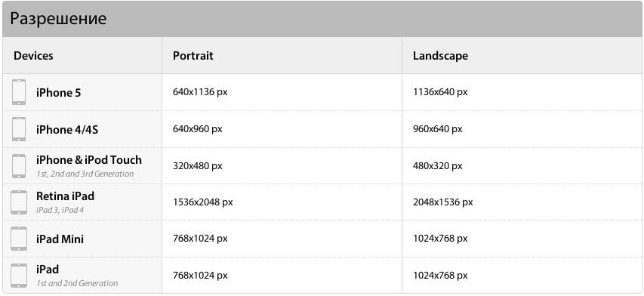Image resolution: width=644 pixels, height=296 pixels.
Task: Open the iPhone 4/4S label
Action: (67, 130)
